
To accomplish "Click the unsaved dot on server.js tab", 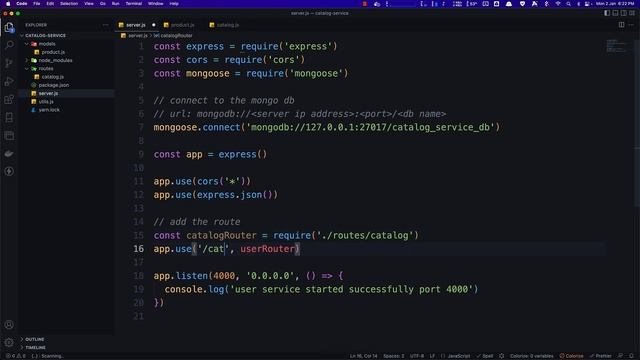I will 153,25.
